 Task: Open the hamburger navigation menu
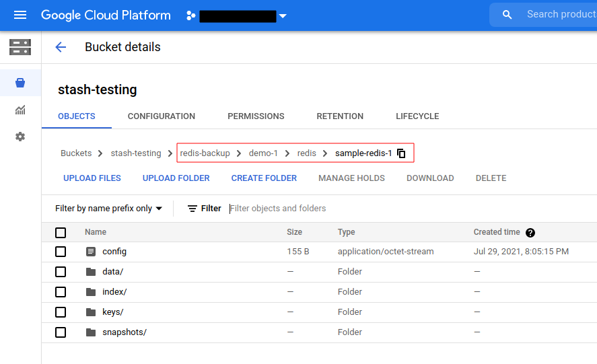pyautogui.click(x=20, y=15)
